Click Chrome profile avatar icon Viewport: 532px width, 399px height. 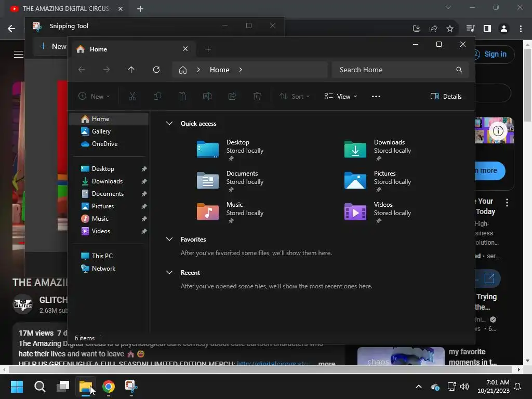click(x=504, y=29)
